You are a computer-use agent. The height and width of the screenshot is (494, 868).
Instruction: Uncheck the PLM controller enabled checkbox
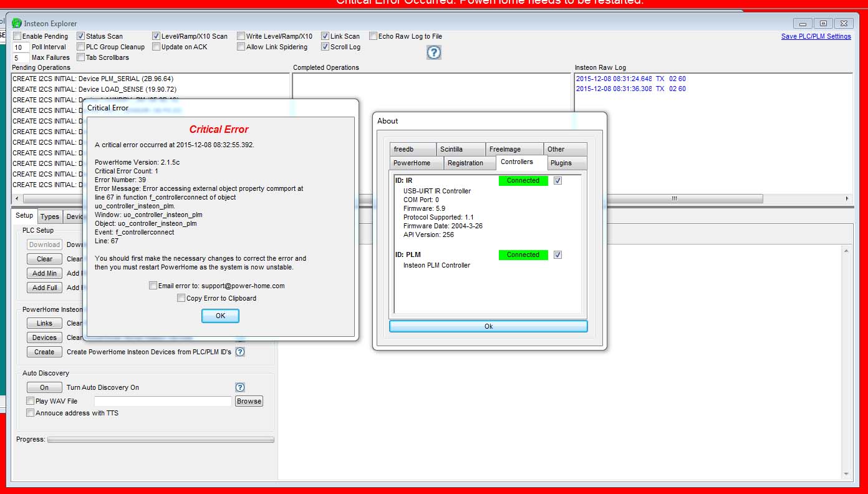coord(557,254)
